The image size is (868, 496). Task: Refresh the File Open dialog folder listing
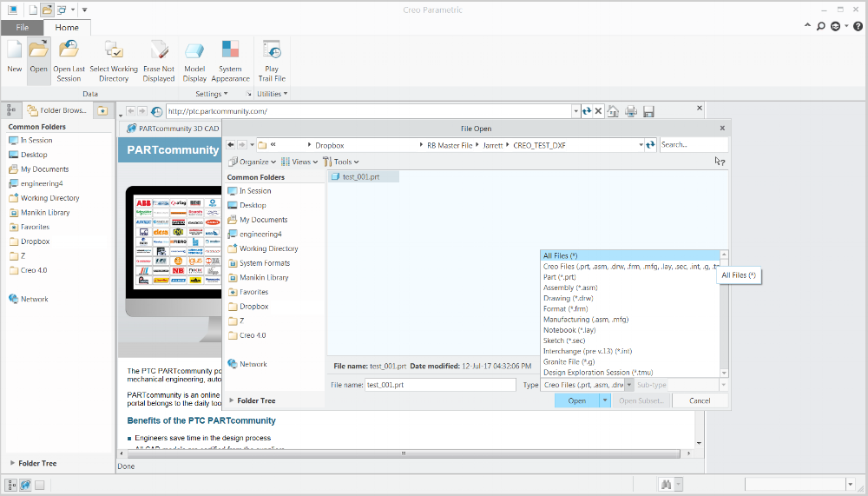pyautogui.click(x=650, y=145)
